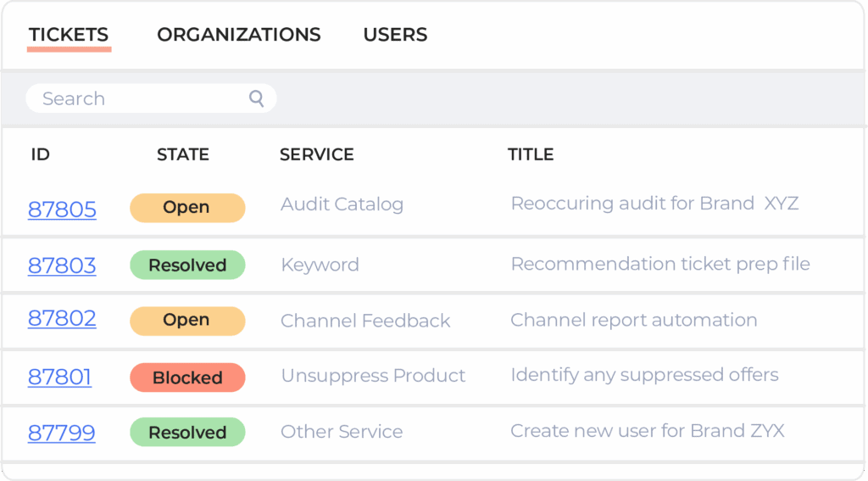Click the Channel Feedback service cell

tap(365, 321)
